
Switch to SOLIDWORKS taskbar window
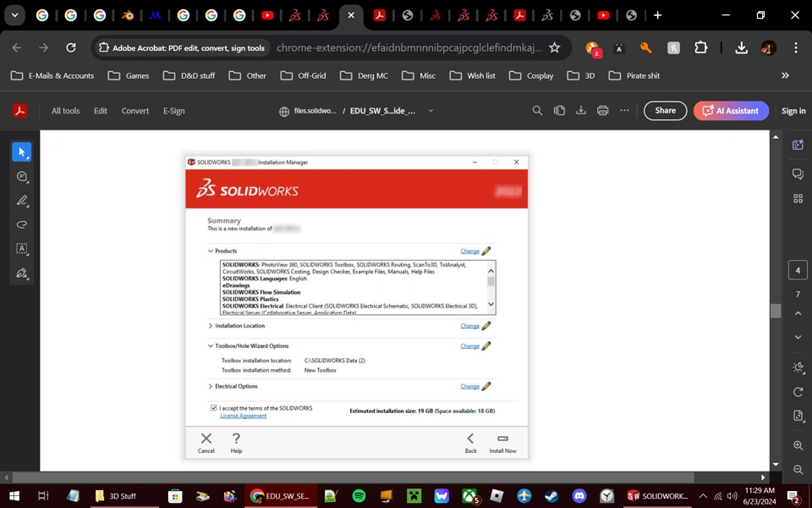click(658, 496)
